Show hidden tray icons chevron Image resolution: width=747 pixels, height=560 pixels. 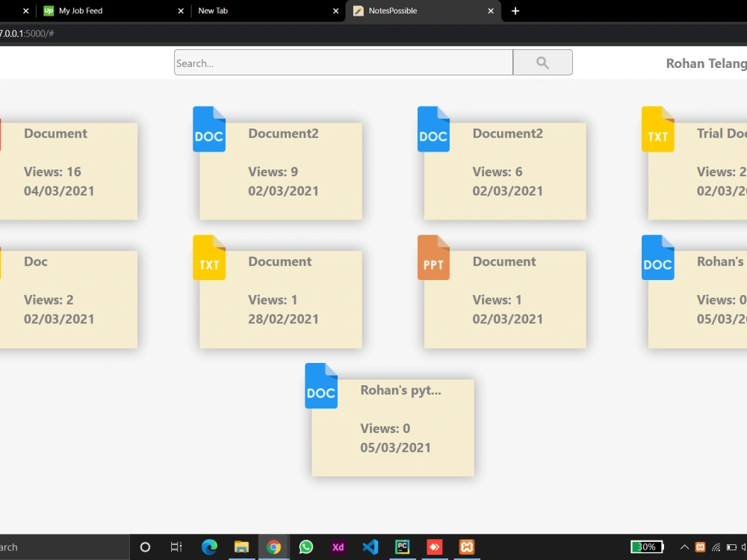pos(684,547)
